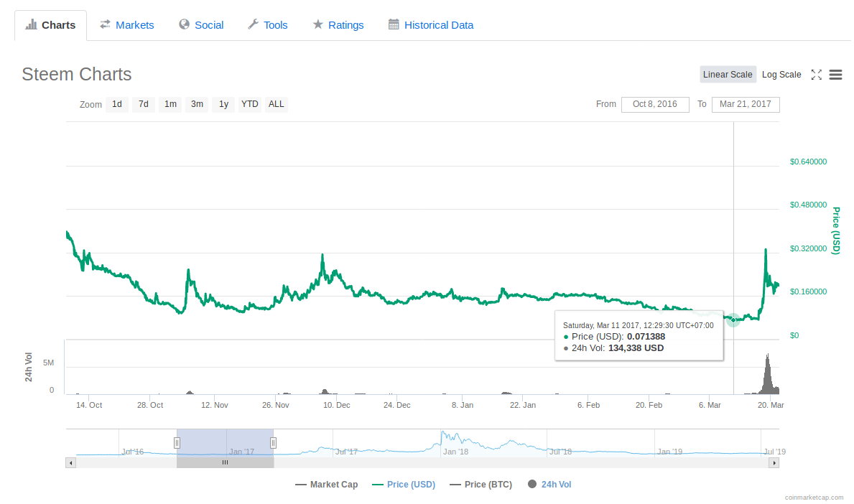The image size is (854, 504).
Task: Toggle the Price (USD) series in legend
Action: [x=404, y=485]
